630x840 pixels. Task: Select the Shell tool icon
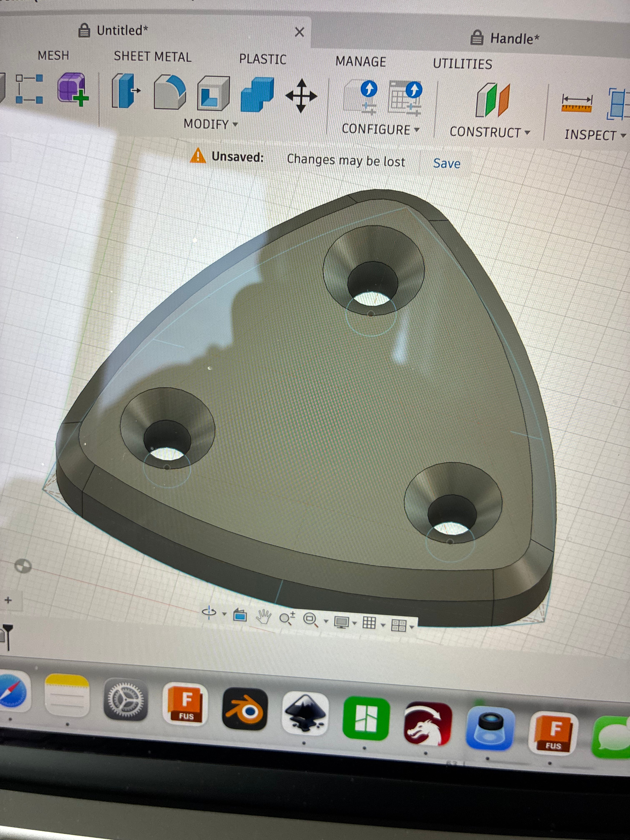click(x=213, y=93)
